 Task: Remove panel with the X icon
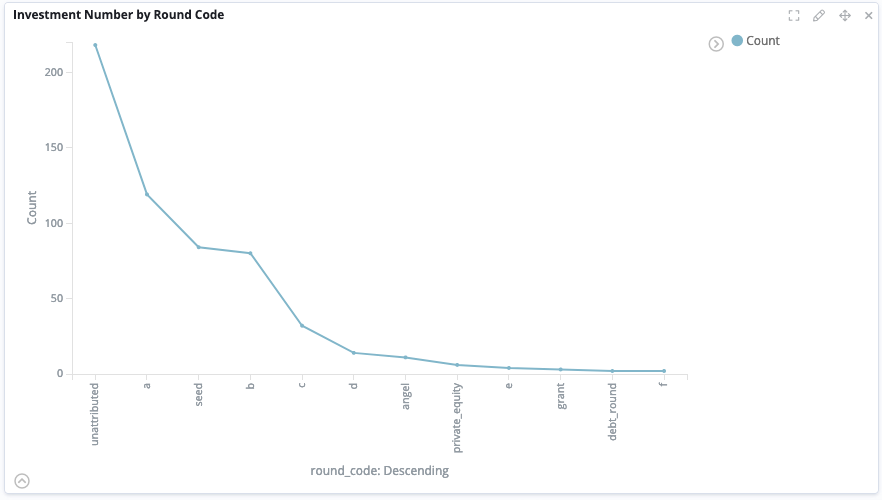pos(868,15)
